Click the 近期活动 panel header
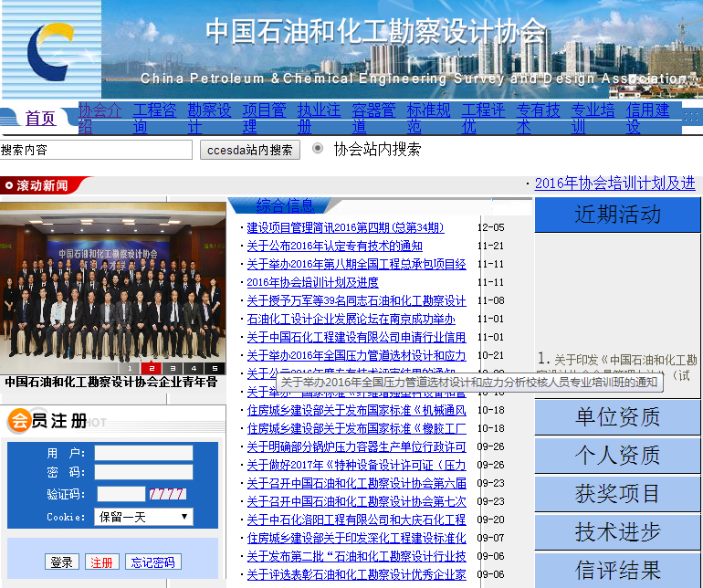This screenshot has height=588, width=703. [x=617, y=215]
